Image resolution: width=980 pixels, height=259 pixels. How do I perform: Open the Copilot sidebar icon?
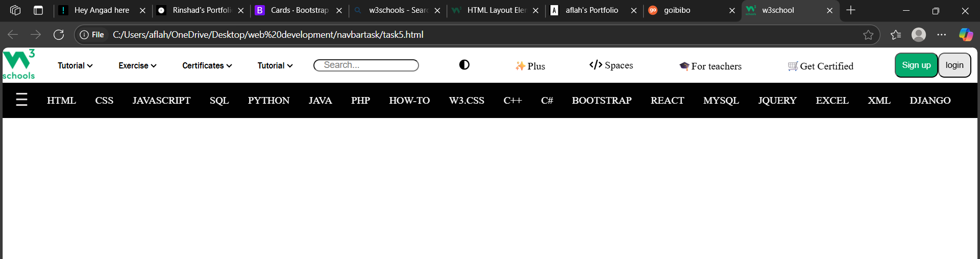pos(966,35)
